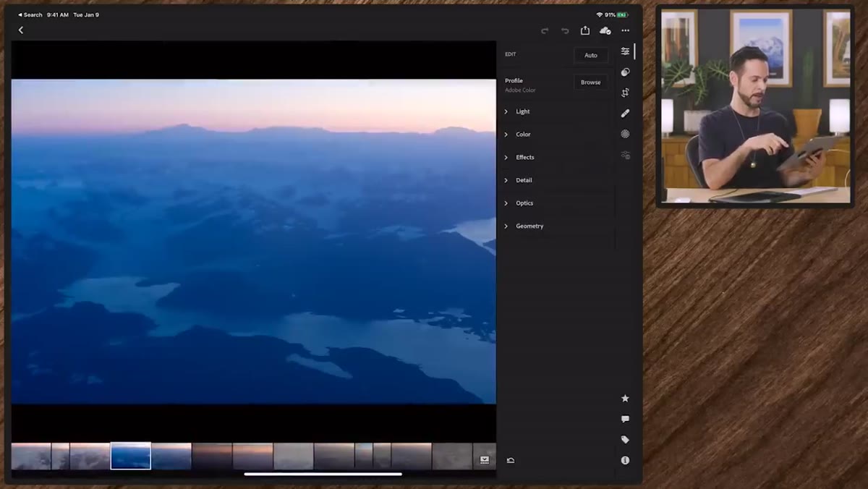Click the Browse profiles button

coord(591,82)
